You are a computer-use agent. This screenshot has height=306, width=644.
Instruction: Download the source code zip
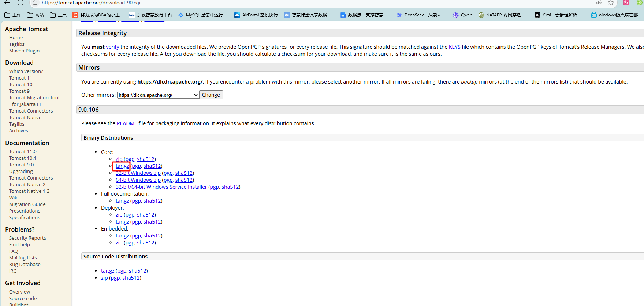pos(104,278)
